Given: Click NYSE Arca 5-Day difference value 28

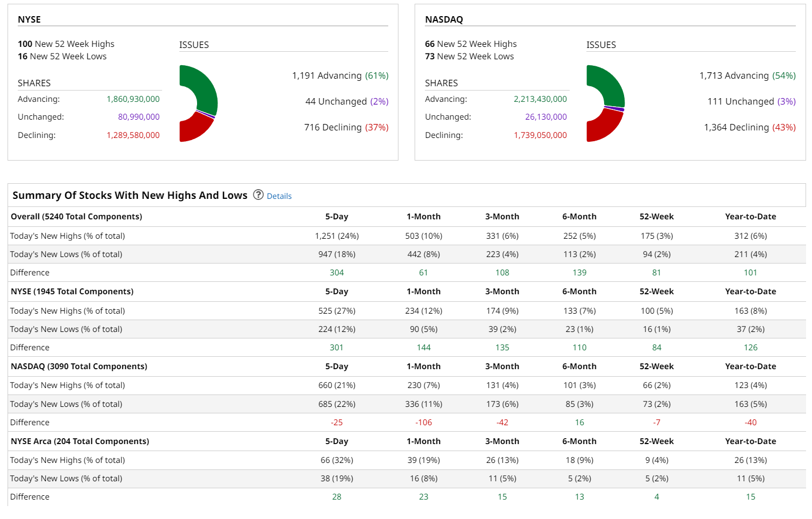Looking at the screenshot, I should coord(337,497).
